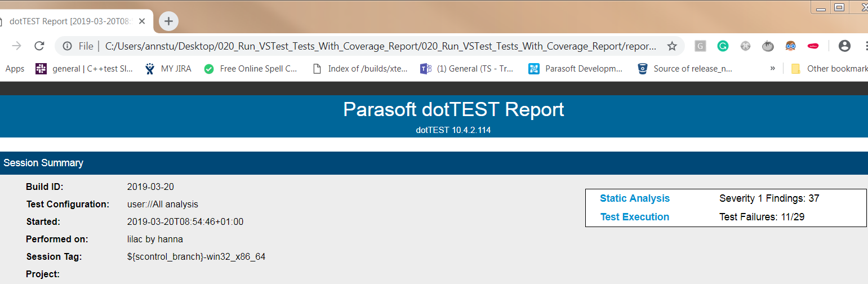Click 'Test Failures: 11/29' text
The image size is (868, 284).
(x=762, y=217)
